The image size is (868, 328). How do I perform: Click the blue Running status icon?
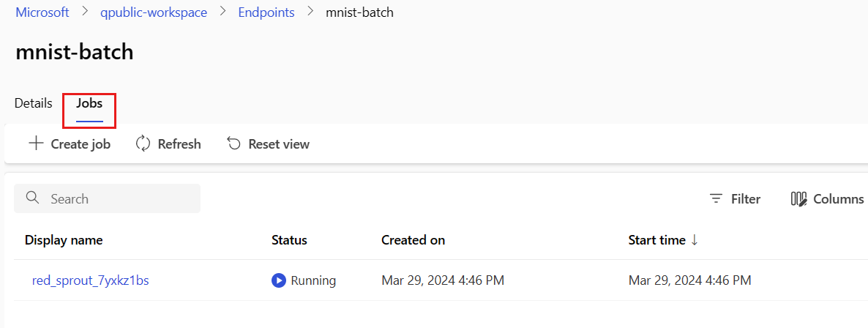click(278, 280)
